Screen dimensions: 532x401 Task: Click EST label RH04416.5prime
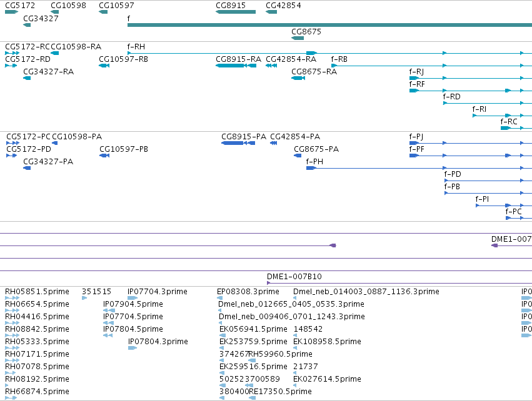click(x=37, y=317)
